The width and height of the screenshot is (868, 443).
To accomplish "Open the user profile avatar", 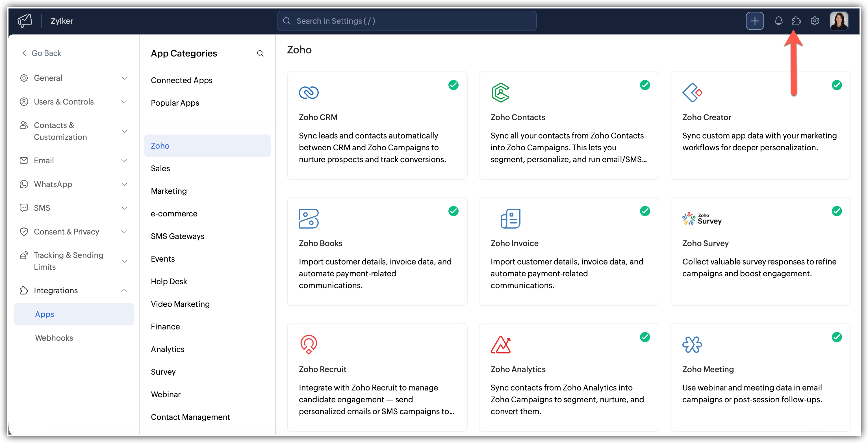I will point(839,21).
